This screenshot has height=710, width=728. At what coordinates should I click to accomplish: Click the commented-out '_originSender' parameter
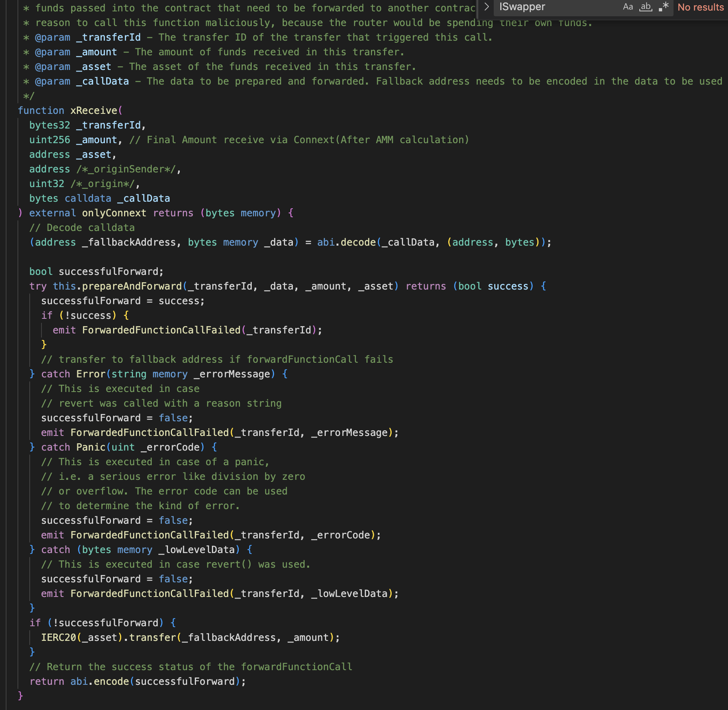point(126,169)
